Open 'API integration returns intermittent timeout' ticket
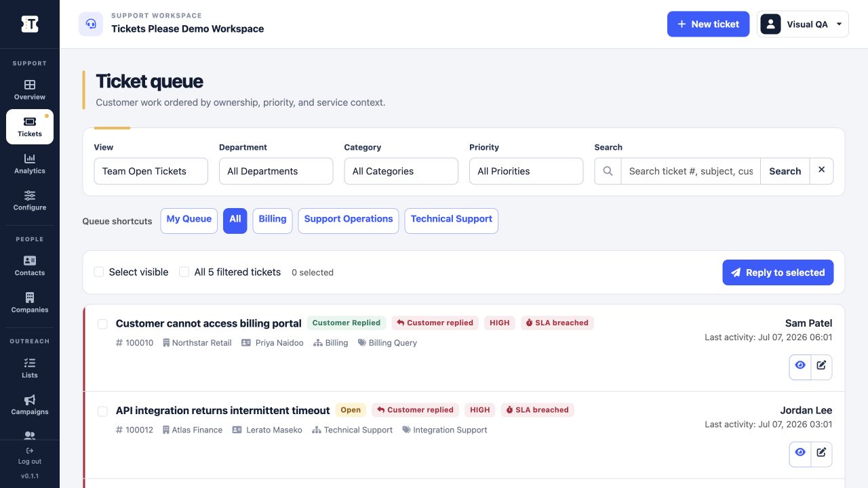 [x=223, y=411]
